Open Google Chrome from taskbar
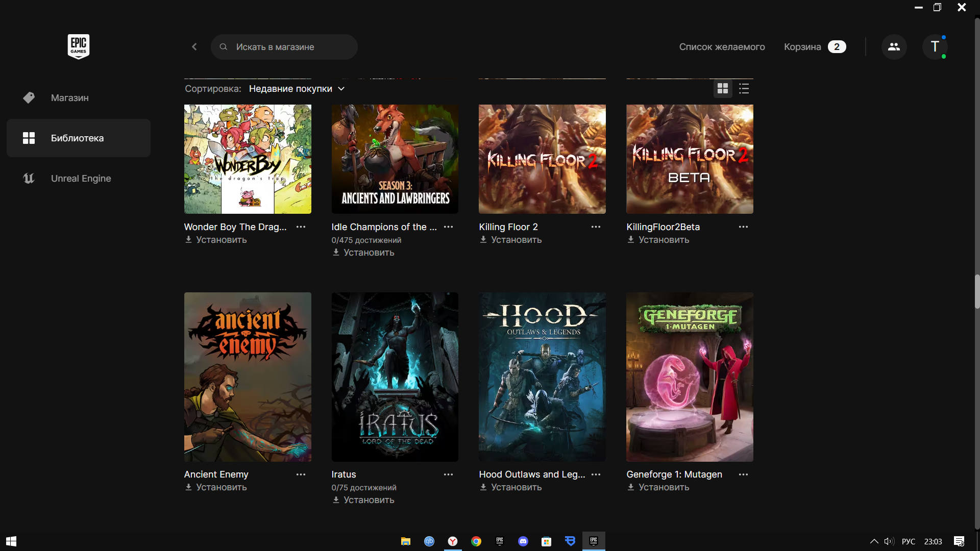Viewport: 980px width, 551px height. (476, 541)
